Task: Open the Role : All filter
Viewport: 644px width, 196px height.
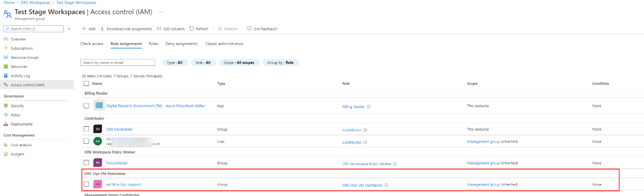Action: [x=203, y=63]
